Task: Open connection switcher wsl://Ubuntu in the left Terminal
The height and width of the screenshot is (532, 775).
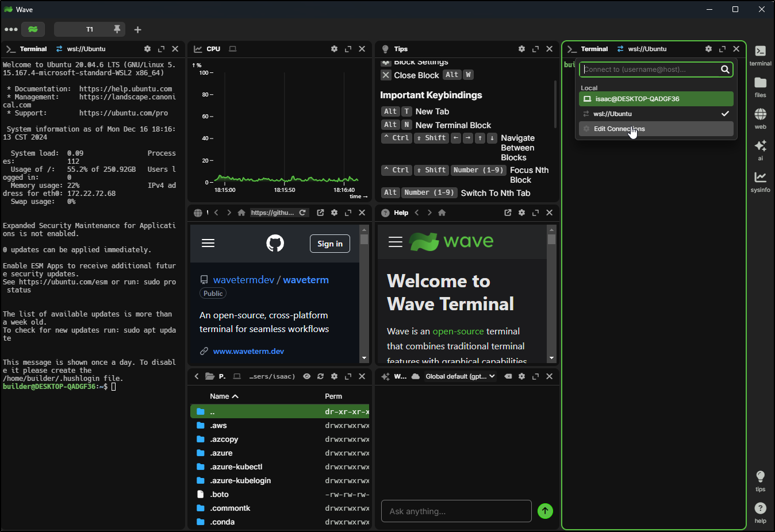Action: click(80, 49)
